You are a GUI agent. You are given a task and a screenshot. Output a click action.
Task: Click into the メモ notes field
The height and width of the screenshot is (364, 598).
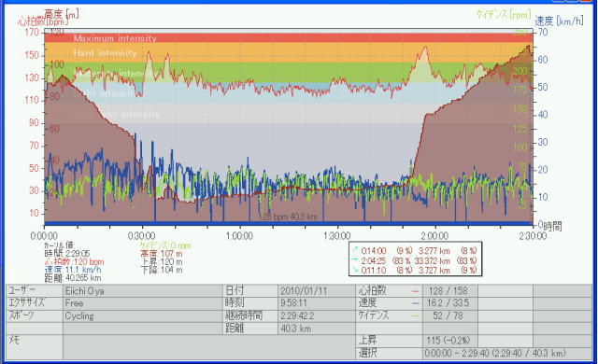209,347
